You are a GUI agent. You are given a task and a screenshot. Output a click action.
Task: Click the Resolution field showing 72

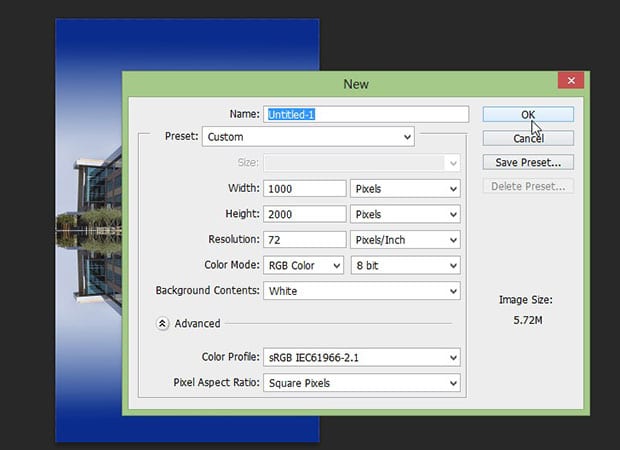pos(304,240)
